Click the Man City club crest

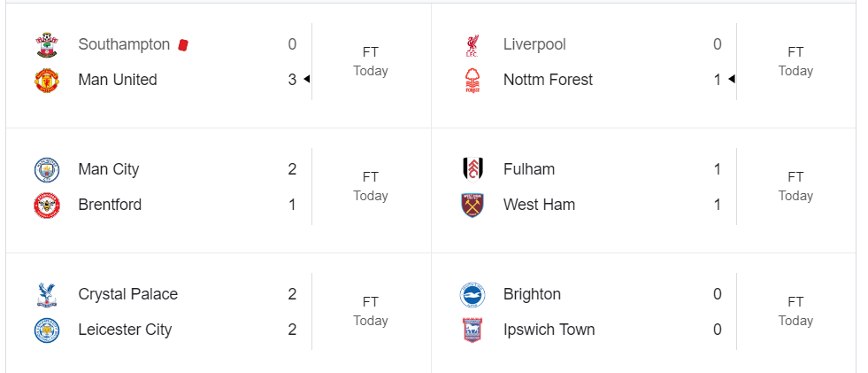coord(46,169)
